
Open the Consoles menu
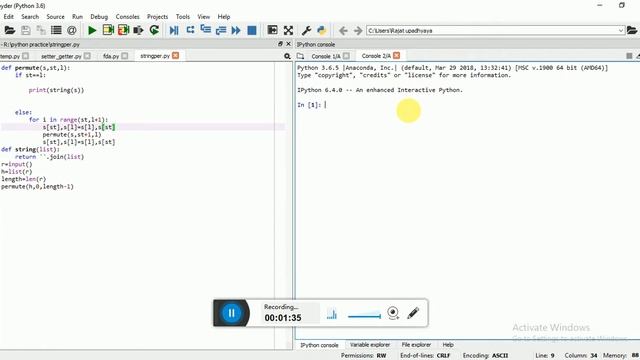(127, 17)
